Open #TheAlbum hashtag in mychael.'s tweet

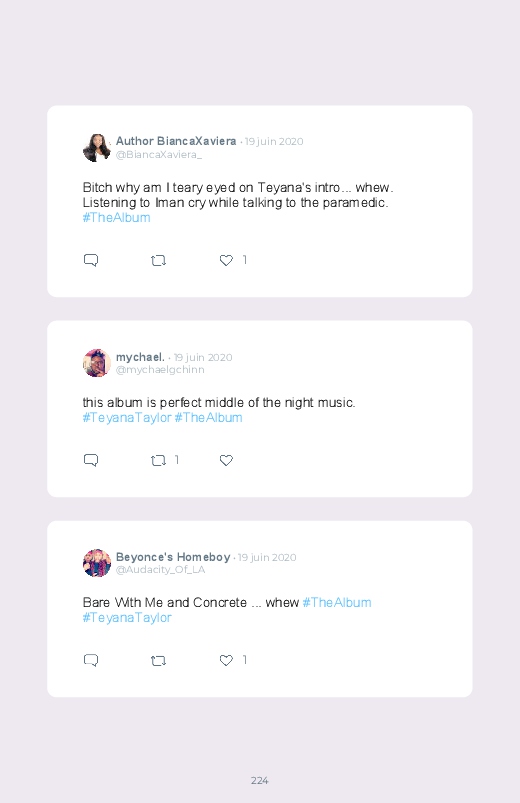coord(209,418)
